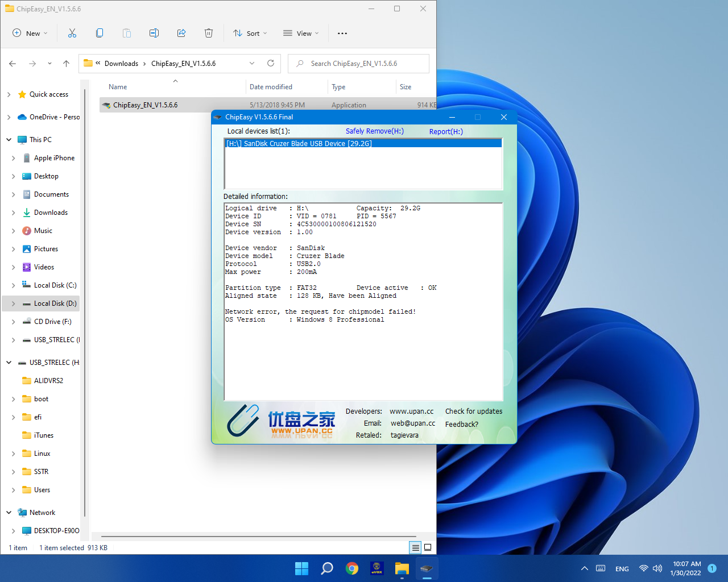This screenshot has width=728, height=582.
Task: Select Documents in the sidebar
Action: tap(51, 194)
